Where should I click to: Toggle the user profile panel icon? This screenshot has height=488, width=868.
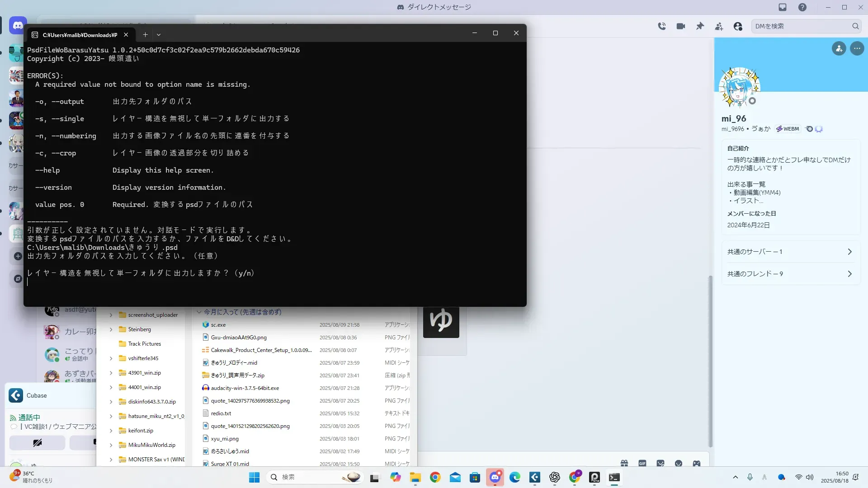point(738,26)
